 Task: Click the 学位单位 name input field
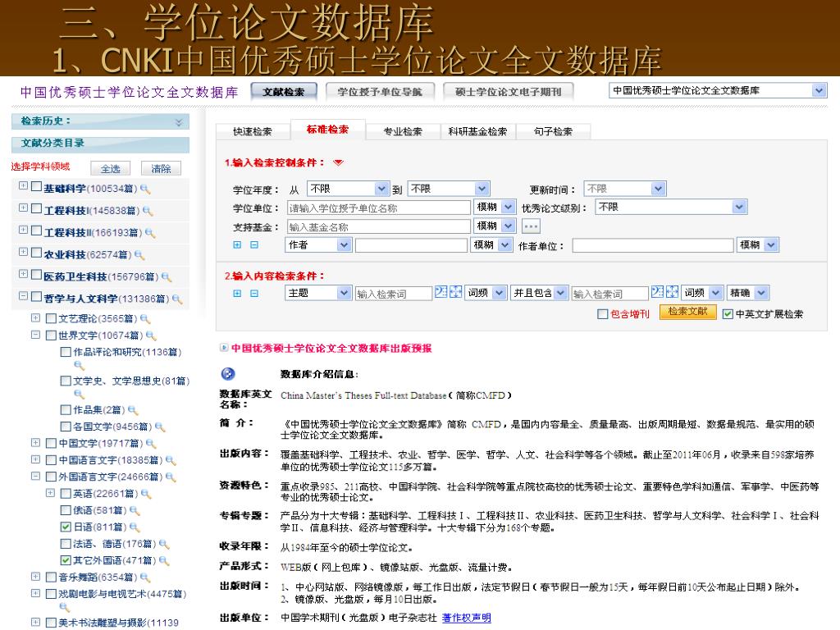(379, 208)
